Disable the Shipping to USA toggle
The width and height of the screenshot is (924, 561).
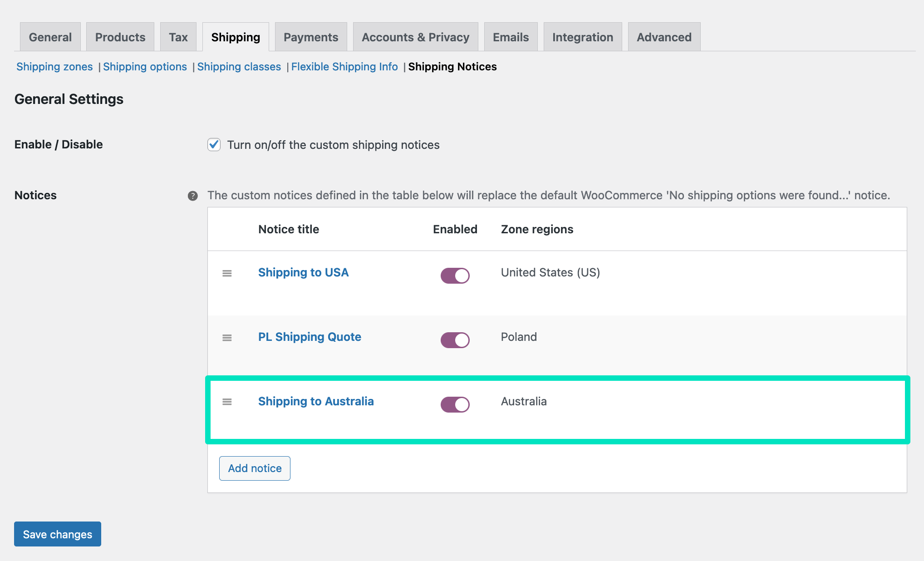tap(455, 275)
